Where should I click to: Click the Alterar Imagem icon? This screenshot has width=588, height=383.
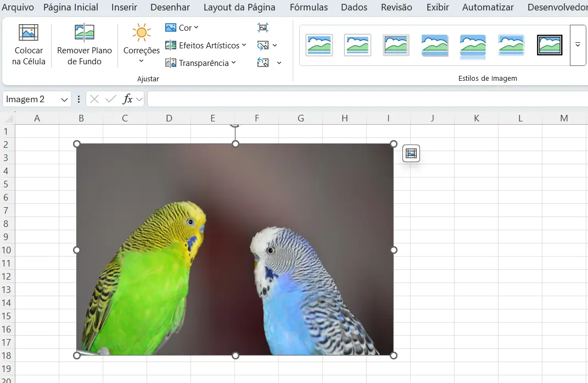pyautogui.click(x=264, y=45)
